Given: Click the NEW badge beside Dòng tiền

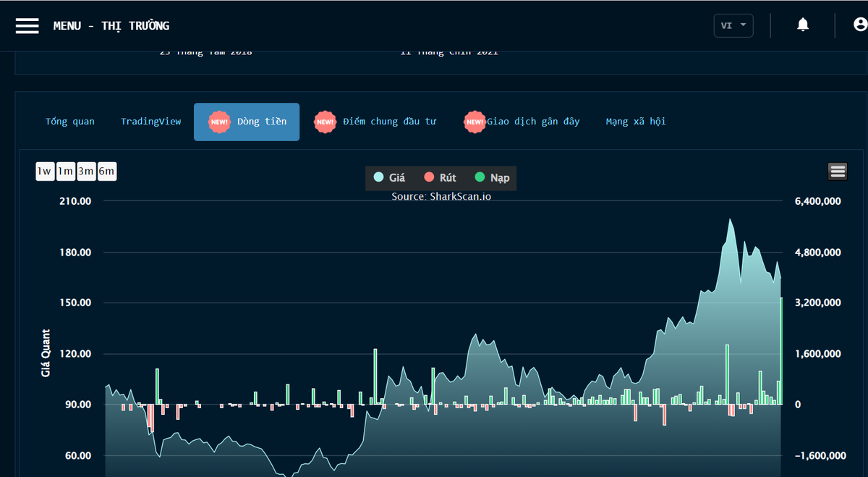Looking at the screenshot, I should (219, 122).
